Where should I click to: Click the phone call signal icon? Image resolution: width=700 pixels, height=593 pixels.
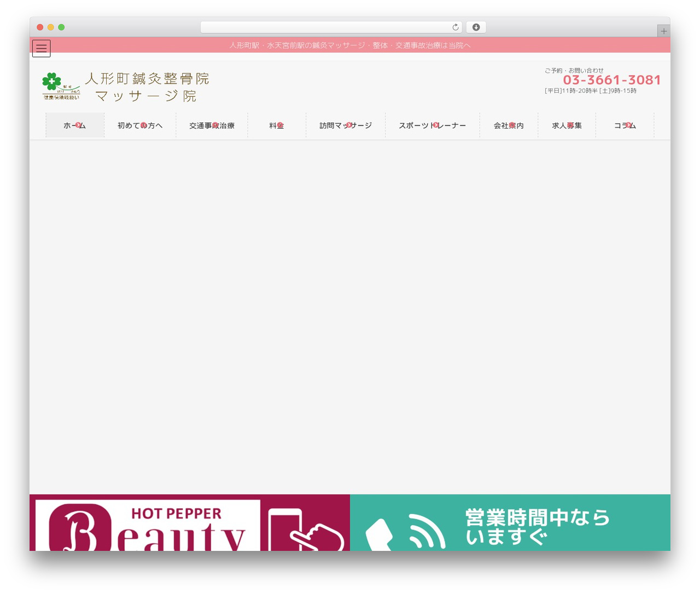(x=406, y=531)
